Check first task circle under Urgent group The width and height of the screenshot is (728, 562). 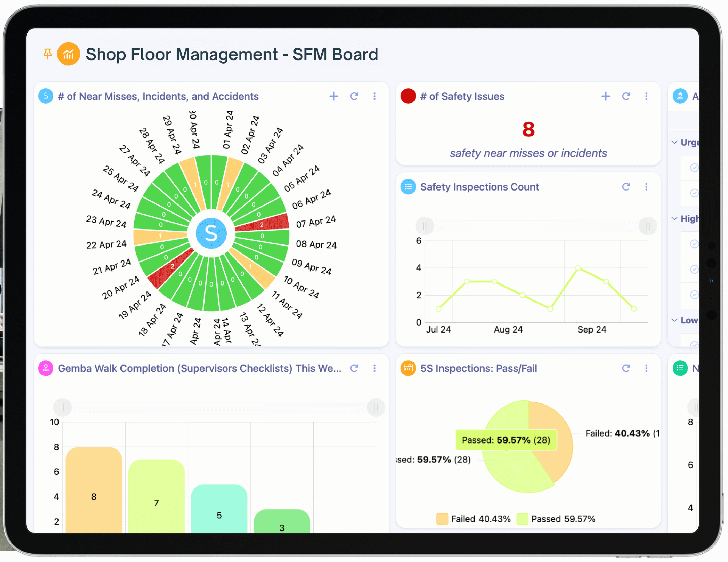pyautogui.click(x=694, y=167)
